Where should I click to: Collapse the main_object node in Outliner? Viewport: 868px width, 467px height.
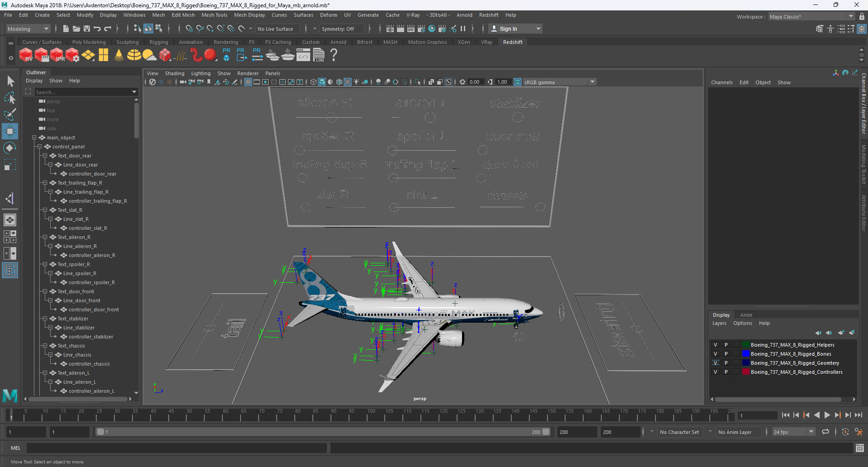click(34, 138)
